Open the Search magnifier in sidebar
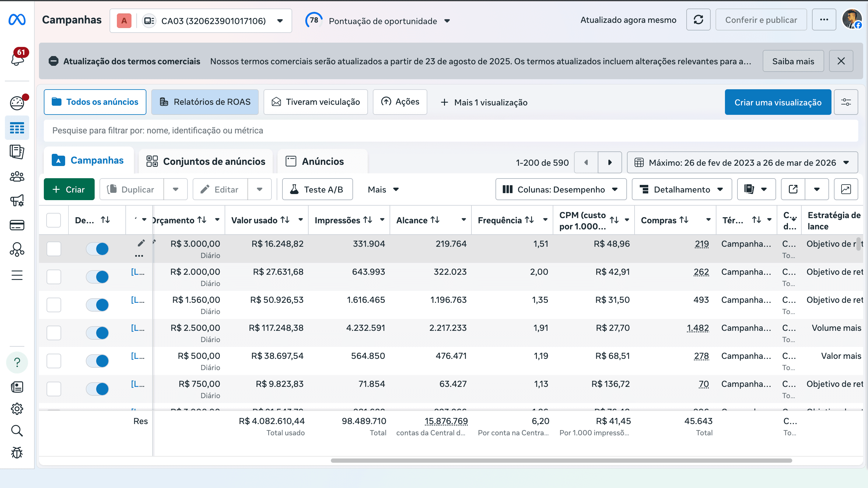The height and width of the screenshot is (488, 868). tap(17, 431)
